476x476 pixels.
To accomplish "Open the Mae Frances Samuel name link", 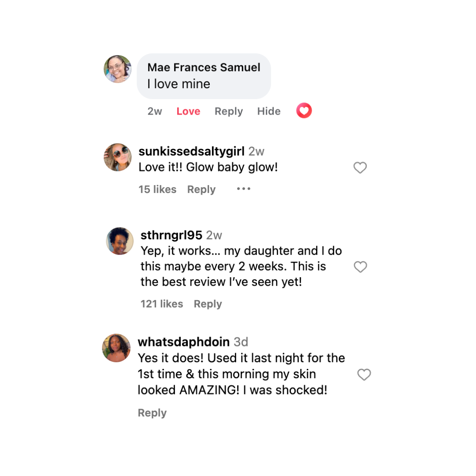I will click(204, 67).
